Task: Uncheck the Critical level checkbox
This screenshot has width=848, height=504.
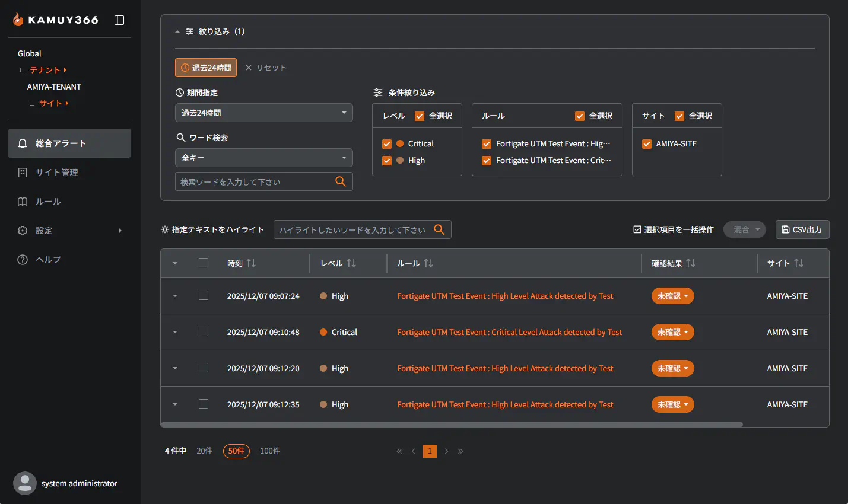Action: pos(387,144)
